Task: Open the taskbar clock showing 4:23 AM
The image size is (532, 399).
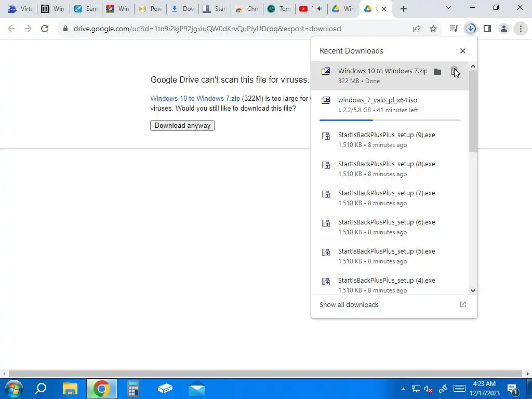Action: coord(485,389)
